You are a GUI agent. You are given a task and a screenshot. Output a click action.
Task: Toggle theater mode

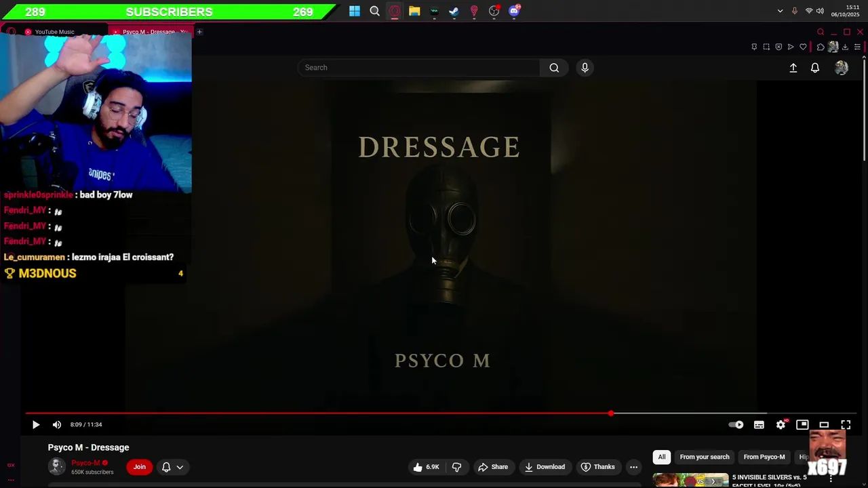coord(824,424)
